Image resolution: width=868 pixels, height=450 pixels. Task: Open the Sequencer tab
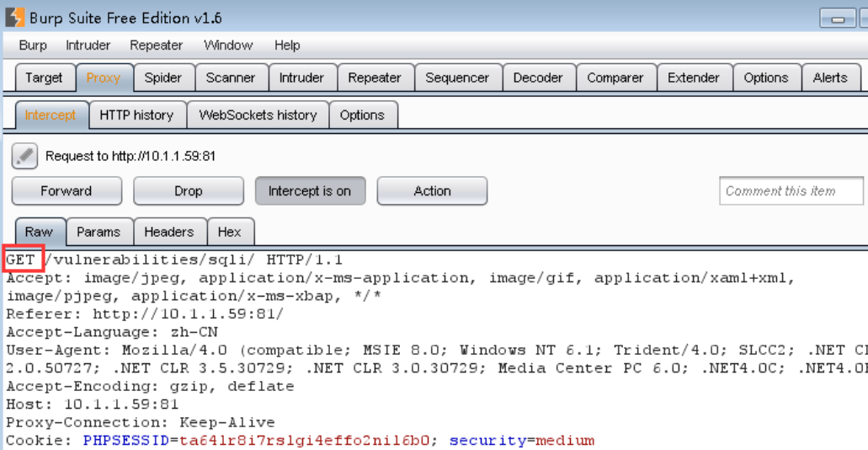[x=457, y=78]
